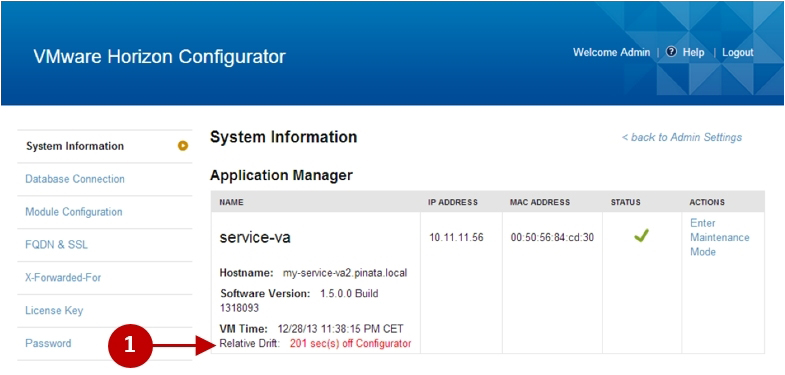Click Welcome Admin text in header

tap(611, 53)
